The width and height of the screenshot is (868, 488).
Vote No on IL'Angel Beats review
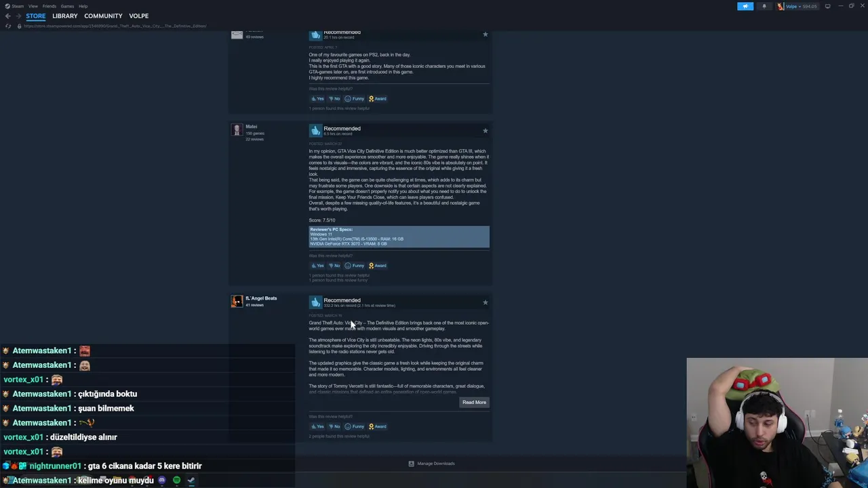pos(334,426)
